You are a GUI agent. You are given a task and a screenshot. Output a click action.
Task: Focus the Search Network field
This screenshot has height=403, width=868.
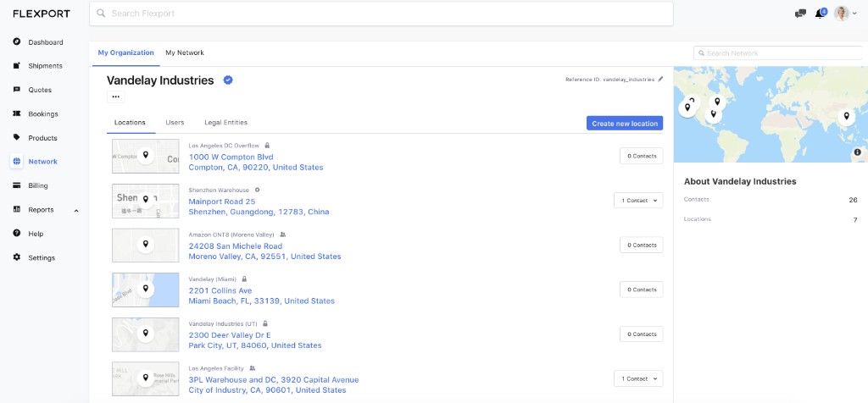click(777, 53)
